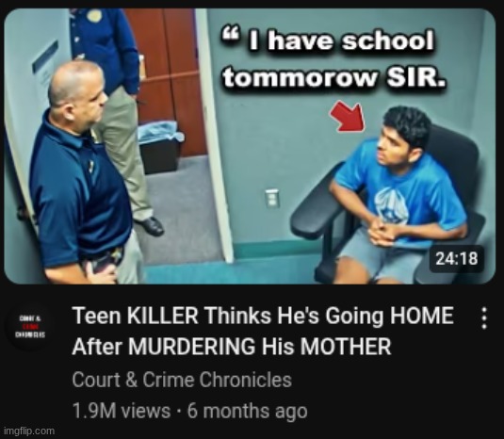
Task: Click the 1.9M views text
Action: [x=122, y=411]
